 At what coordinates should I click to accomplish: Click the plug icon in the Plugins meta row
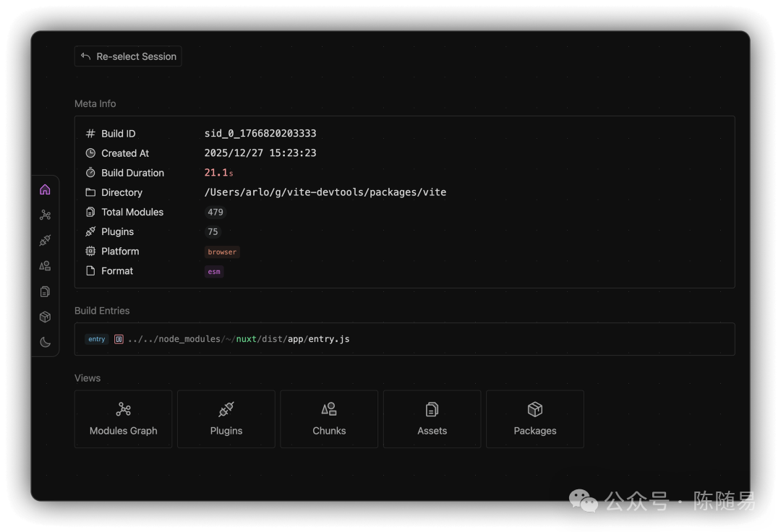coord(90,231)
